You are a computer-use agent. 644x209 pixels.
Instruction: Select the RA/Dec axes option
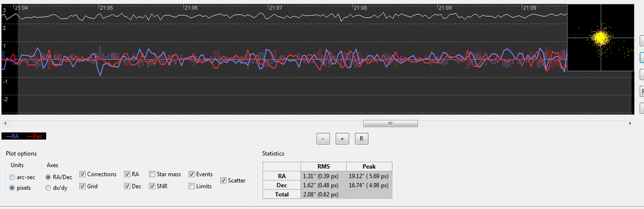pos(48,177)
